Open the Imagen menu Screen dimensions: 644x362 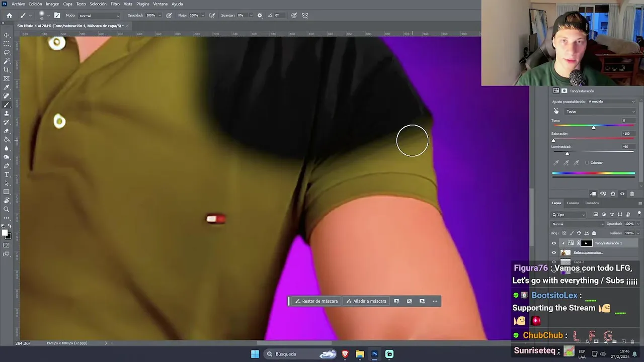pos(52,4)
